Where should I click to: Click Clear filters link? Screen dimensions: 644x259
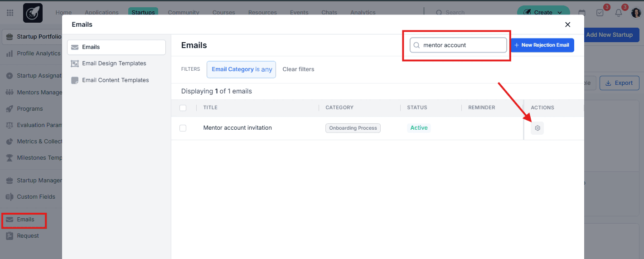coord(298,69)
